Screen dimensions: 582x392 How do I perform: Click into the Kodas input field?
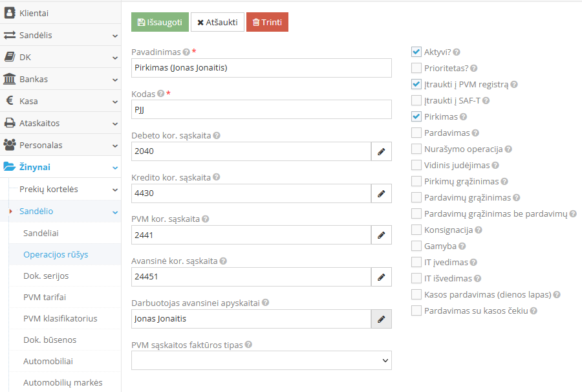(261, 109)
